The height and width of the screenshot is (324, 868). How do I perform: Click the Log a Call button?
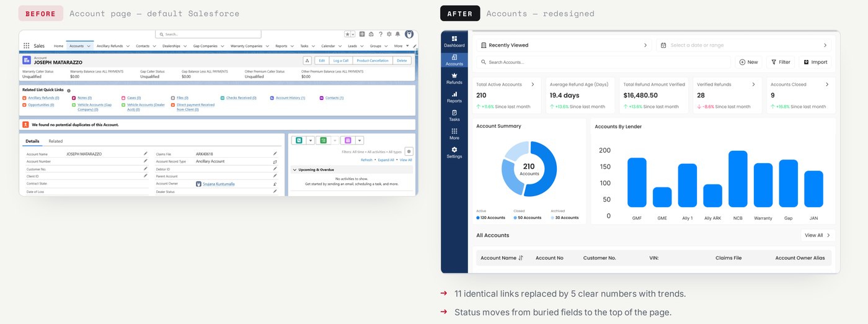click(x=340, y=60)
